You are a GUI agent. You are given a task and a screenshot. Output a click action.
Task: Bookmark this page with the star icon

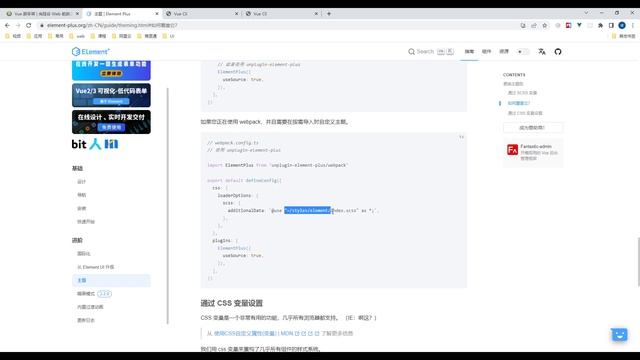click(544, 25)
